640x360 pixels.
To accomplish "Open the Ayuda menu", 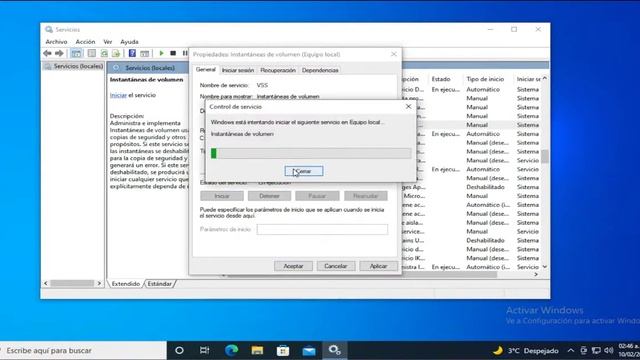I will [129, 42].
